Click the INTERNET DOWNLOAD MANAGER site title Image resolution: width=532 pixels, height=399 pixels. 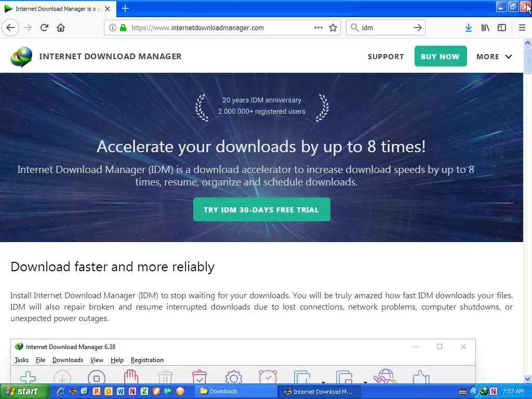(110, 56)
